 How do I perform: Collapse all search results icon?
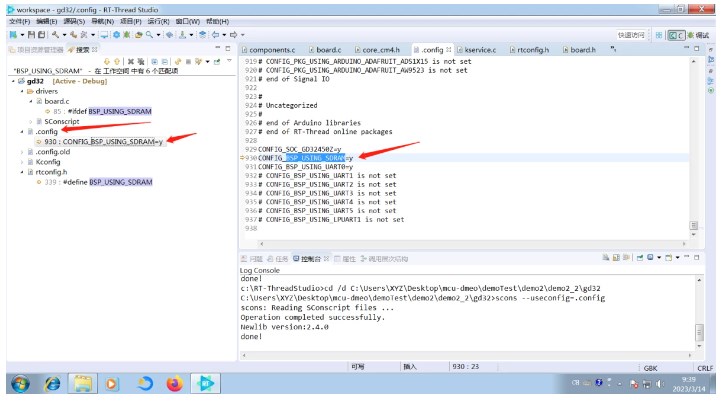tap(165, 61)
